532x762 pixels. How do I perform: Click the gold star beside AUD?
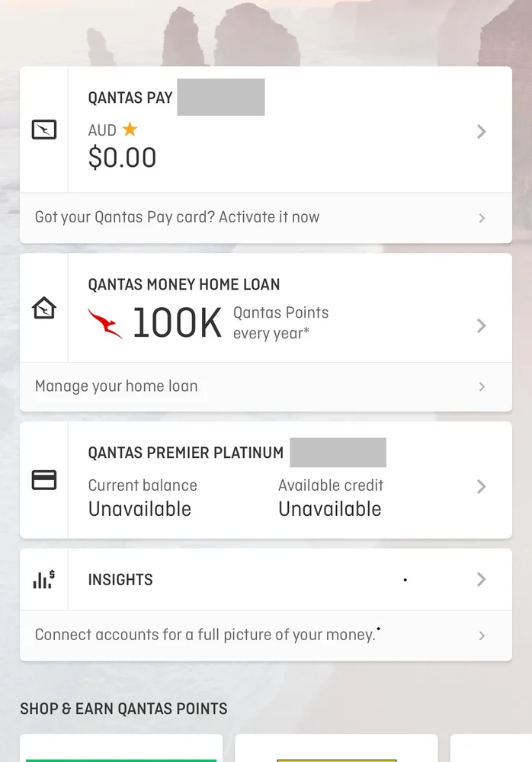pyautogui.click(x=130, y=130)
